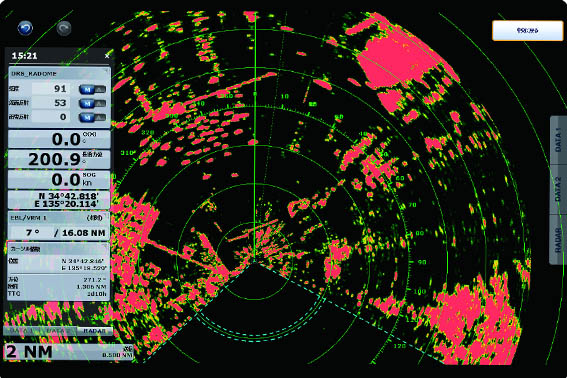Click the white button in the top-right corner
567x378 pixels.
click(x=527, y=31)
